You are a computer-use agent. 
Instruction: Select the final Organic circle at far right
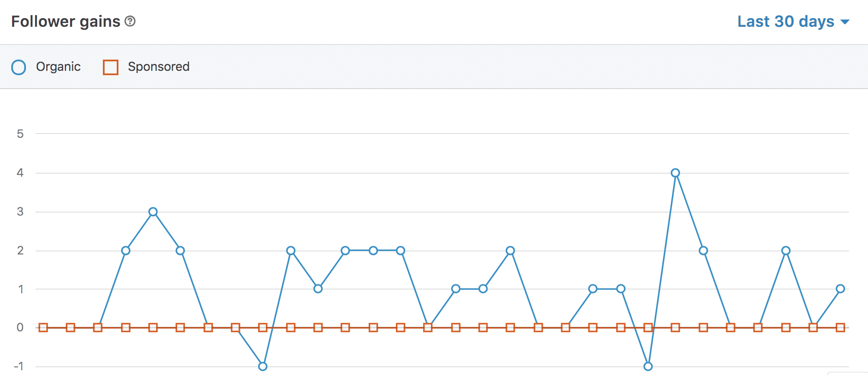click(840, 289)
